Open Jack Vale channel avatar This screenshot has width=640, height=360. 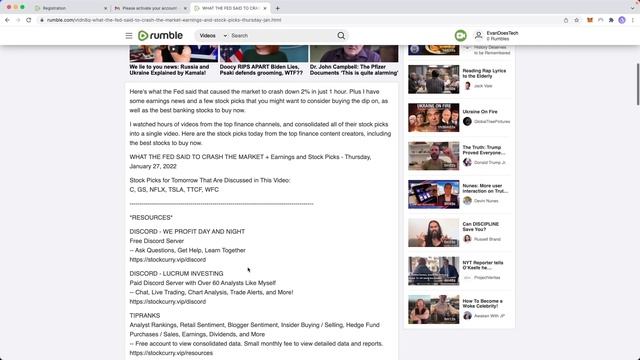[x=467, y=86]
